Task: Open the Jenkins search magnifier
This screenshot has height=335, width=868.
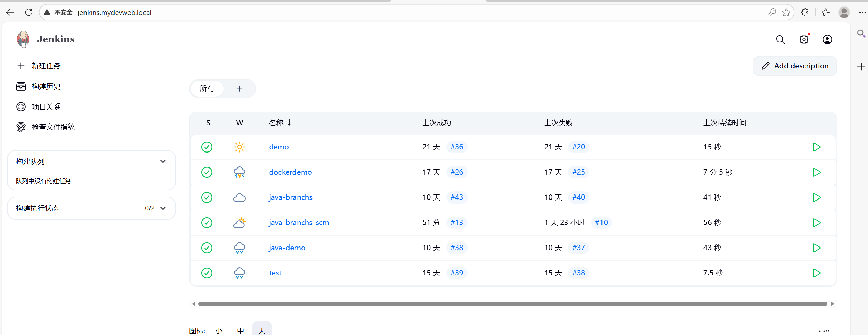Action: tap(780, 39)
